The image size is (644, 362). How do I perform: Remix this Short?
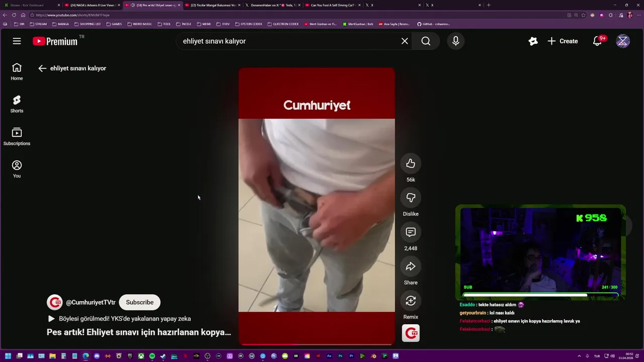[x=411, y=301]
